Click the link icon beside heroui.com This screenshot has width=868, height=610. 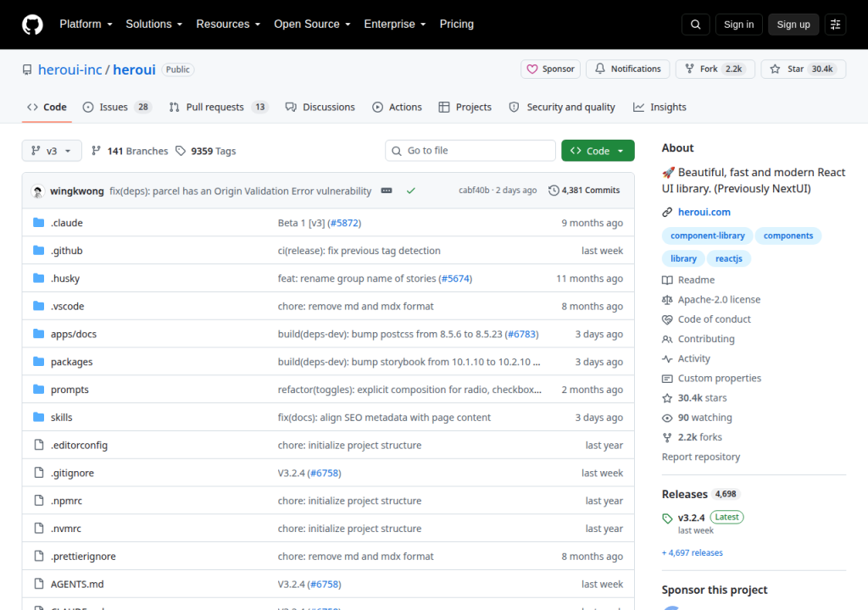tap(667, 212)
